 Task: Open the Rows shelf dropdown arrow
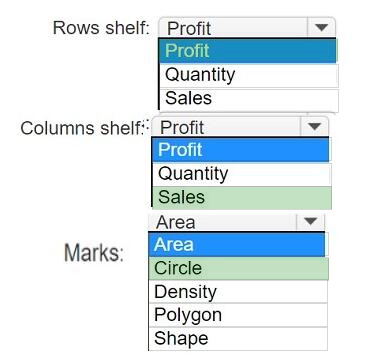pos(321,27)
